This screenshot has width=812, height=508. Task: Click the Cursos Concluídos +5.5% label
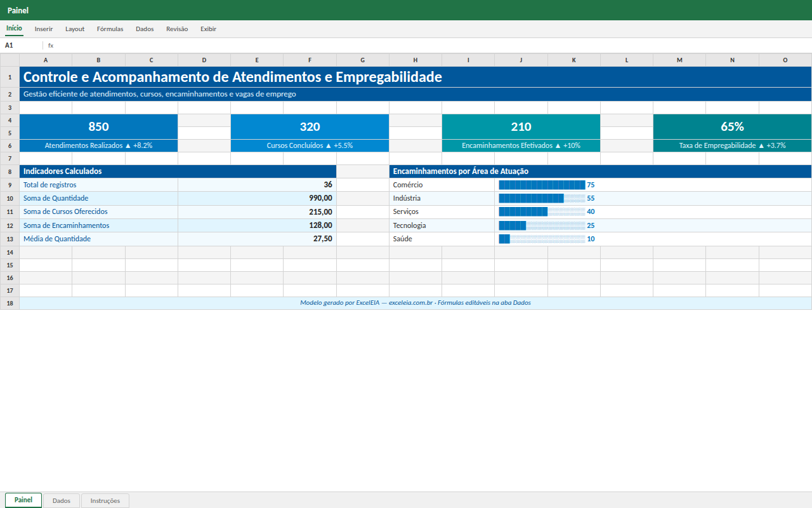point(310,146)
